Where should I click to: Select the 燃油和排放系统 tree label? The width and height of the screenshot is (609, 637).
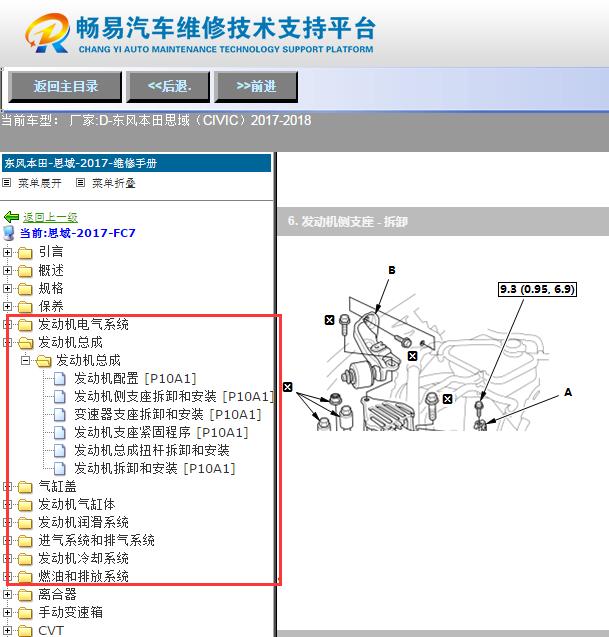pyautogui.click(x=83, y=576)
